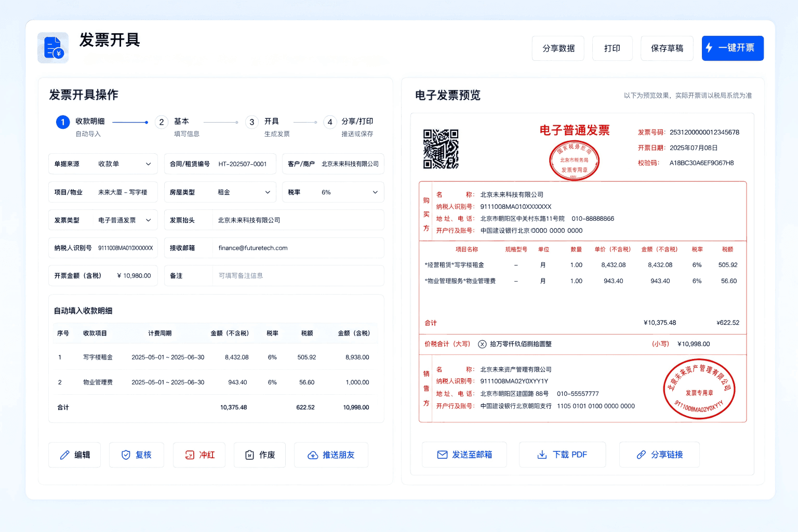Click the clipboard icon on 作废 button
This screenshot has height=532, width=798.
249,455
